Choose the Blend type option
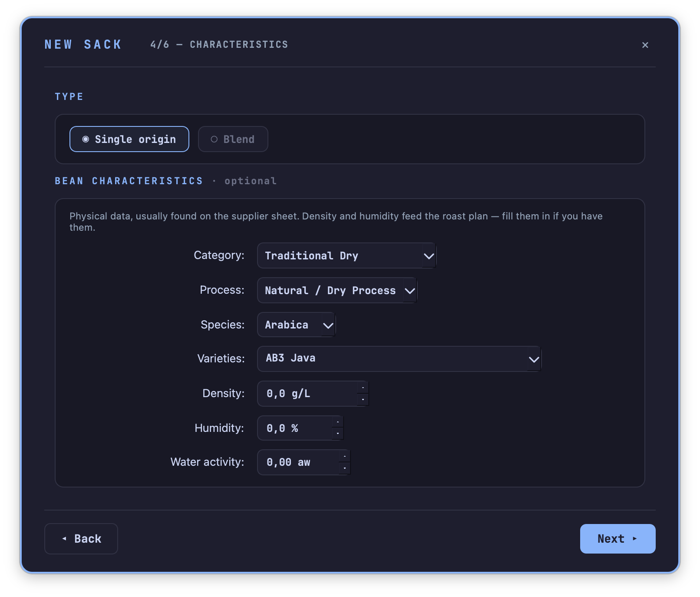The image size is (700, 597). coord(233,139)
